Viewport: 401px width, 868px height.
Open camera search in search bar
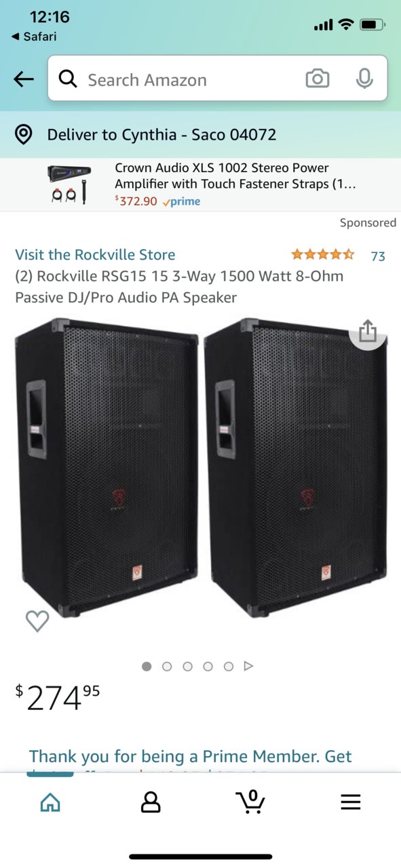point(317,79)
